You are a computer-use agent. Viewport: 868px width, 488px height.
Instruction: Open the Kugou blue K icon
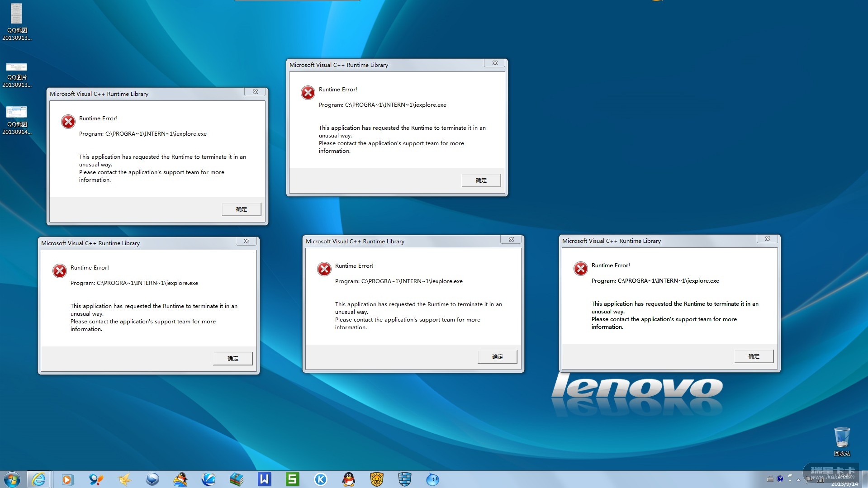321,479
